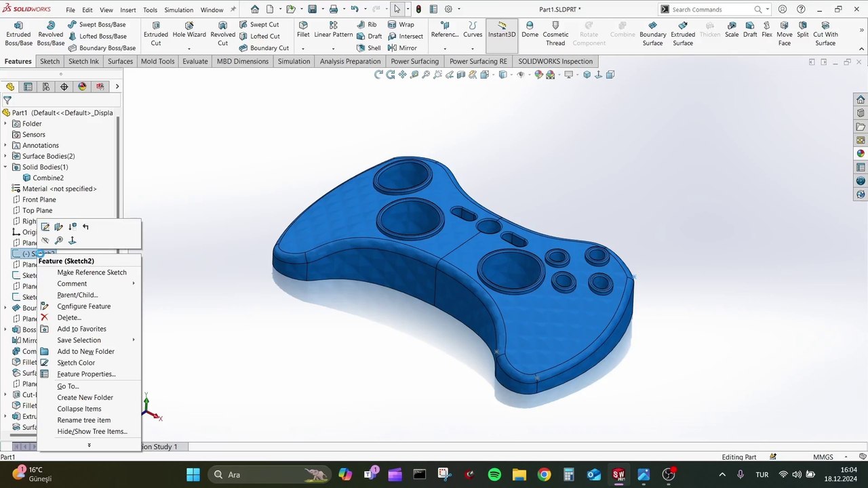The width and height of the screenshot is (868, 488).
Task: Toggle the Hide/Show Items view icon
Action: [x=521, y=75]
